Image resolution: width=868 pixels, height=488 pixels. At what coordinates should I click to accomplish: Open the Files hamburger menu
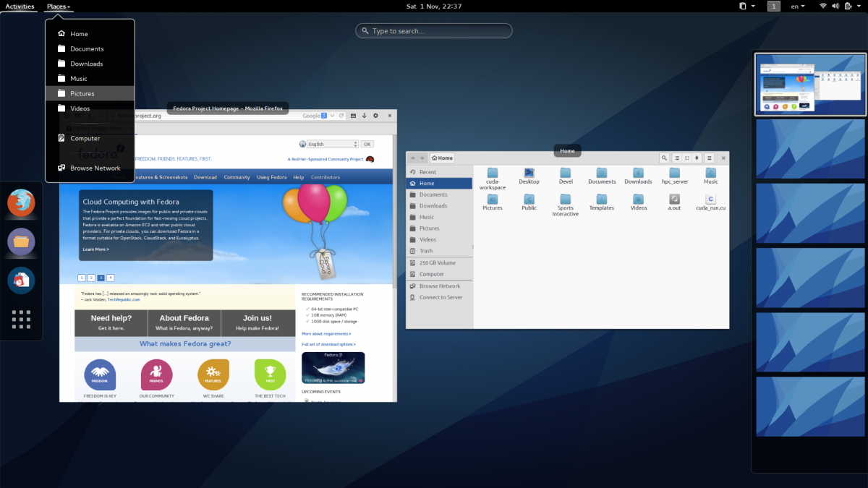click(710, 158)
